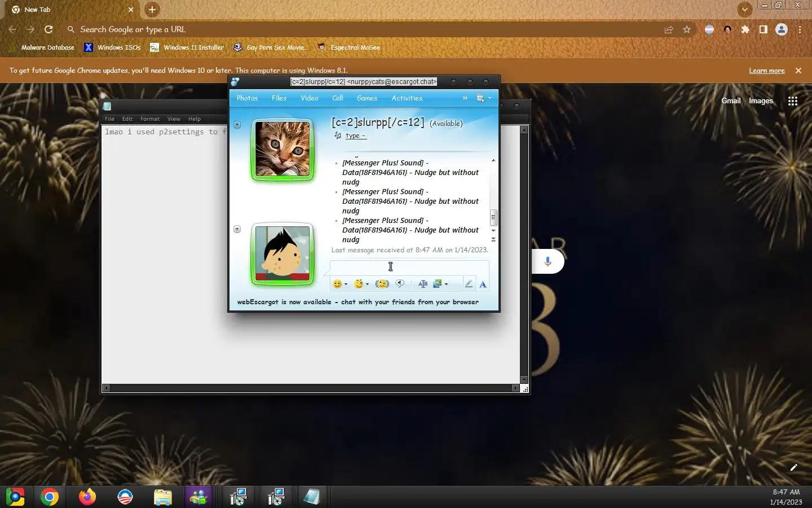Select Call in Messenger toolbar

pos(338,98)
